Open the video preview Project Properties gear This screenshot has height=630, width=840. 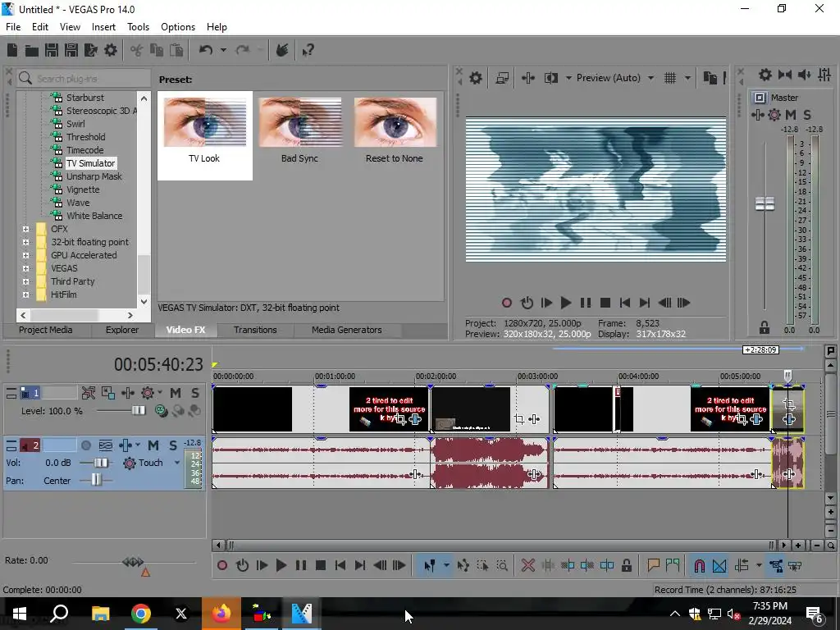(476, 78)
